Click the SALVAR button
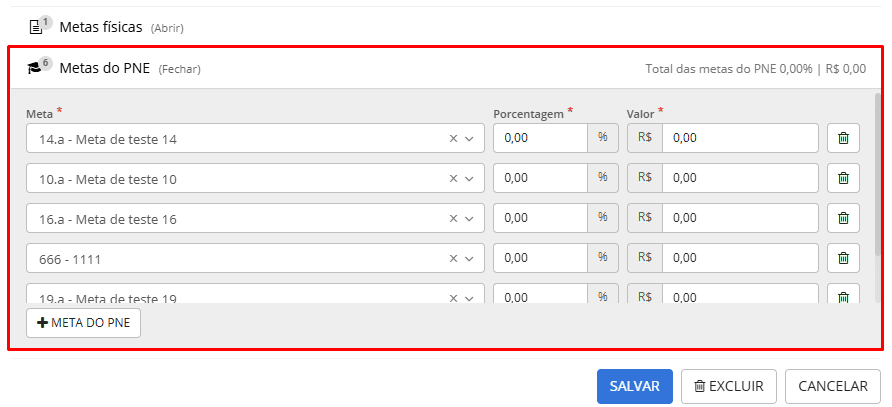 click(x=635, y=387)
